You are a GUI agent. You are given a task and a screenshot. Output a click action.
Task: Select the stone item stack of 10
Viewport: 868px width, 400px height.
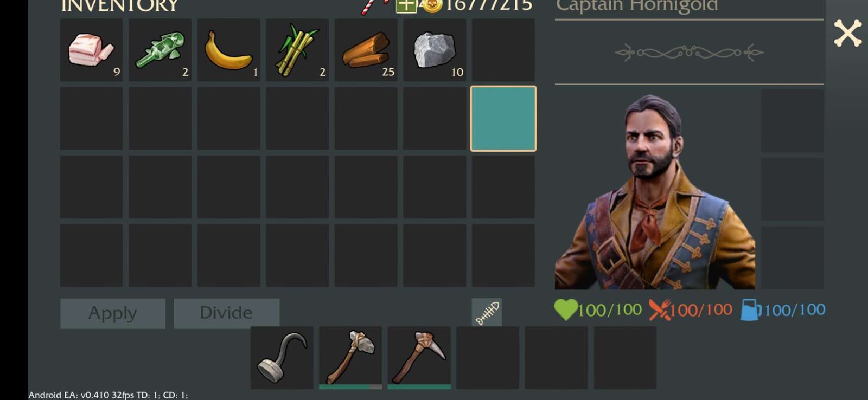coord(435,50)
